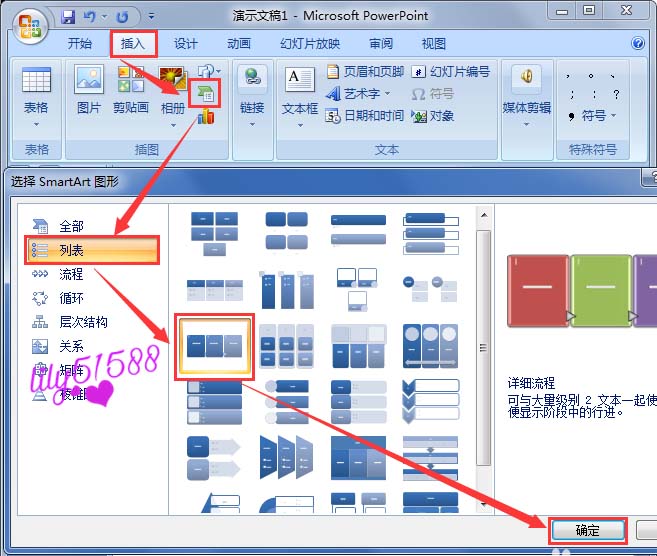Choose the first SmartArt thumbnail, five-block list
Image resolution: width=657 pixels, height=556 pixels.
[x=215, y=233]
